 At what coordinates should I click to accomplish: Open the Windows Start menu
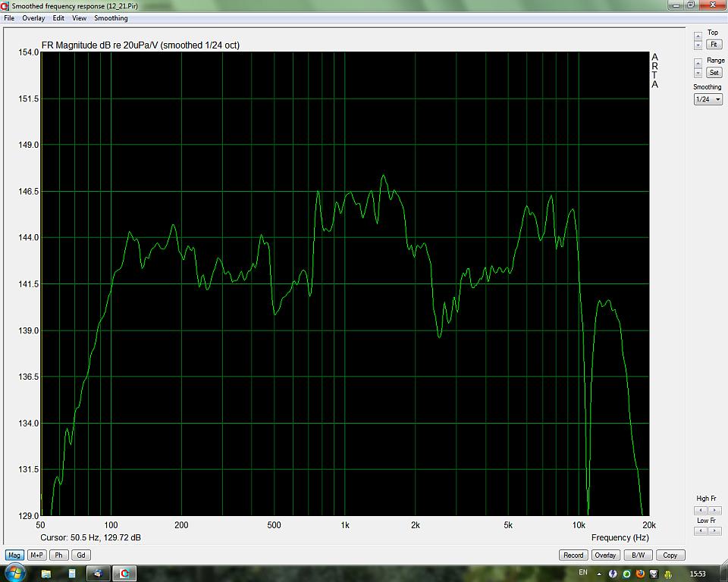click(x=14, y=574)
